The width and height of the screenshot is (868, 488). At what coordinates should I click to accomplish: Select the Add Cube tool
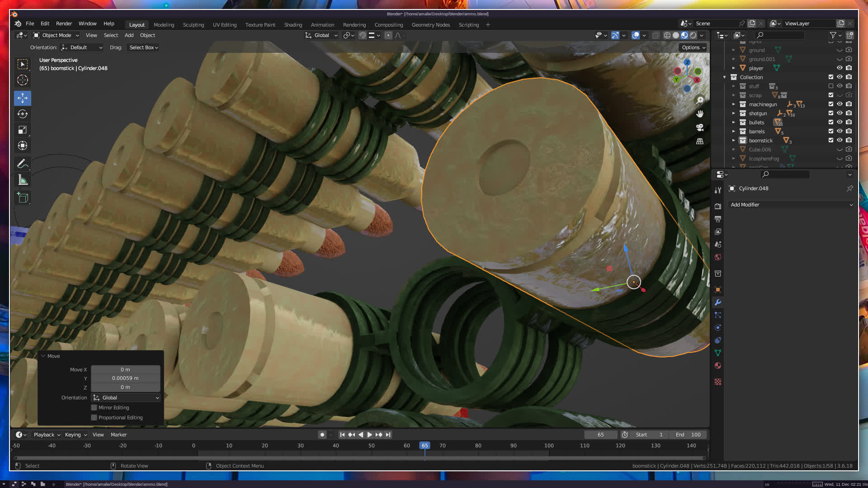(23, 197)
